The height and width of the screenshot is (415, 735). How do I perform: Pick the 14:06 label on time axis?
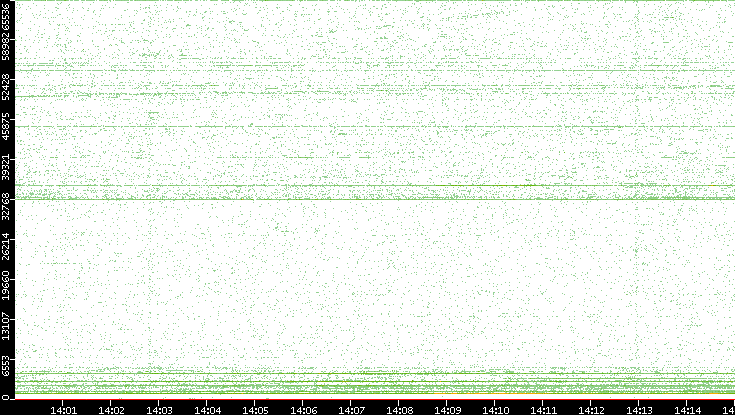303,410
